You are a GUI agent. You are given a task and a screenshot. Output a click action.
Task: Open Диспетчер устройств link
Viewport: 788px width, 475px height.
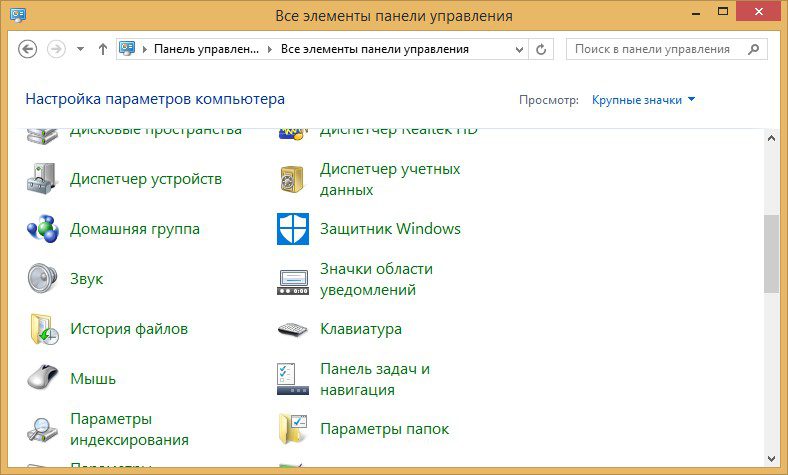click(146, 179)
